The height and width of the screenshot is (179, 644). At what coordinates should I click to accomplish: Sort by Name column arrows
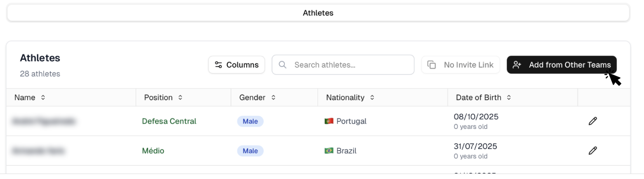click(43, 98)
